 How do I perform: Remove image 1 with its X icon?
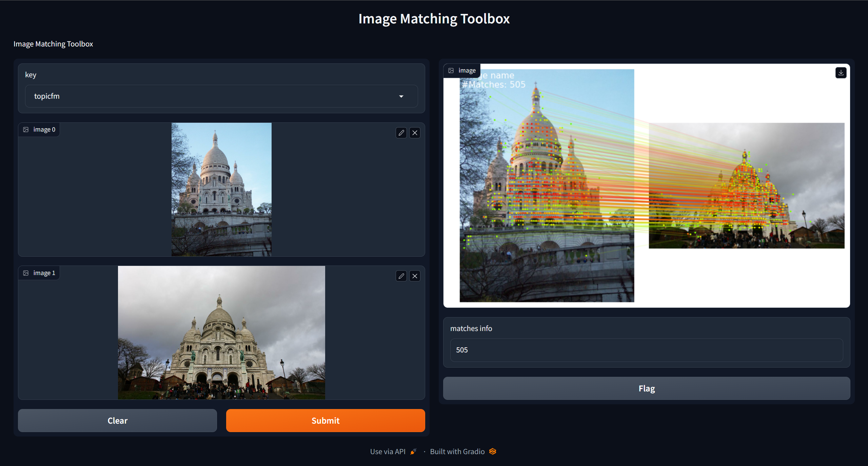click(415, 276)
